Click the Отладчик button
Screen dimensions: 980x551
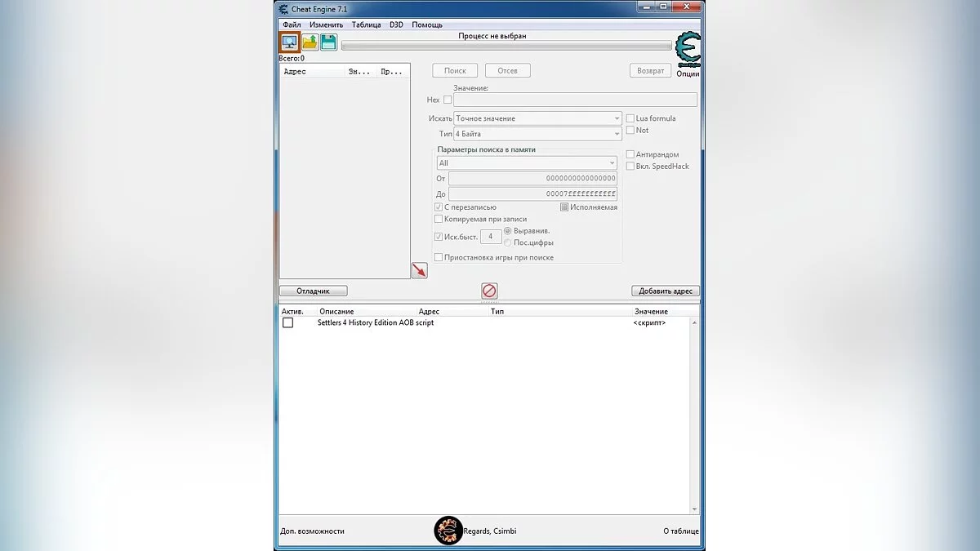pos(313,291)
